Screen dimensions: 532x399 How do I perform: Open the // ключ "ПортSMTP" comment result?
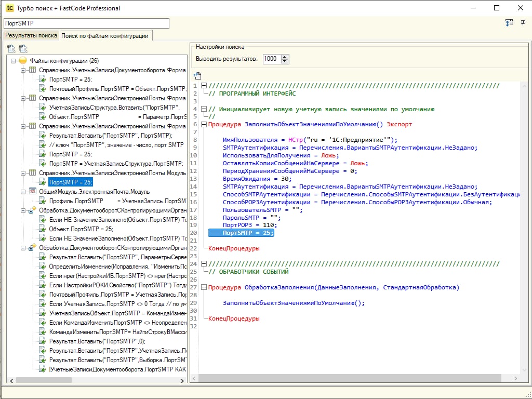coord(116,145)
